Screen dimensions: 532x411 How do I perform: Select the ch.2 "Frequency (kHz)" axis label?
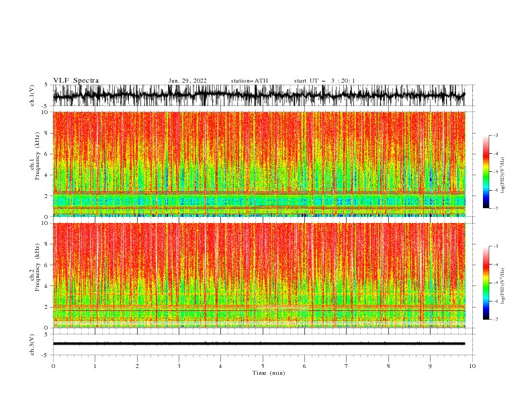[x=38, y=267]
